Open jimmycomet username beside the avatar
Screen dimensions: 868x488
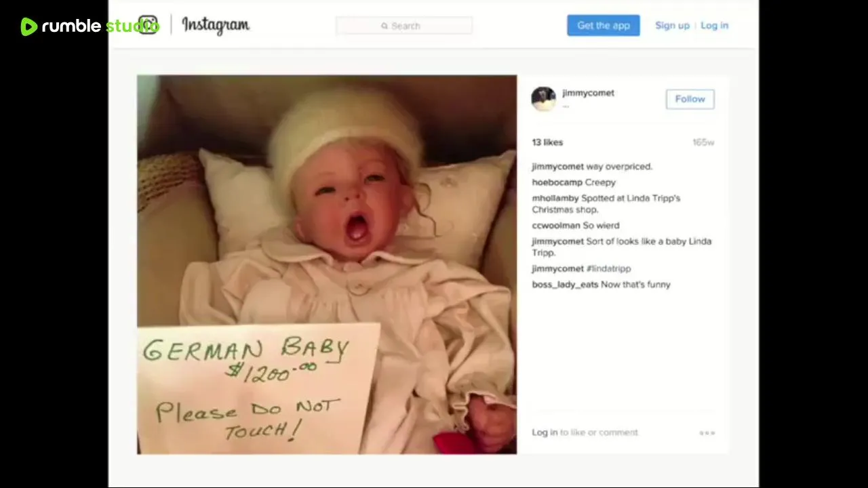(x=588, y=93)
